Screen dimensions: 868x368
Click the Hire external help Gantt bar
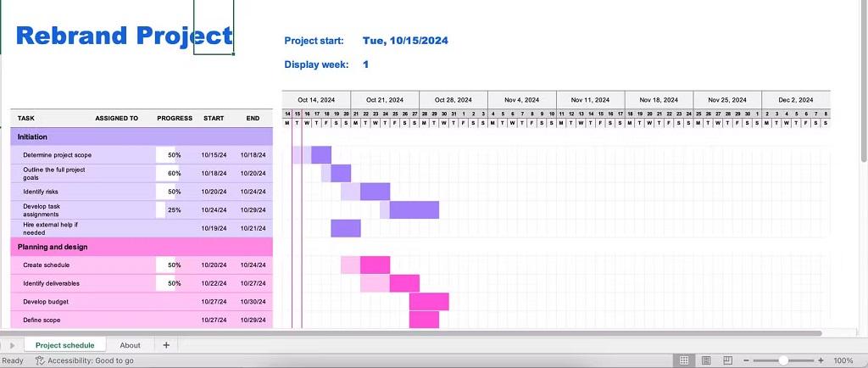tap(346, 229)
